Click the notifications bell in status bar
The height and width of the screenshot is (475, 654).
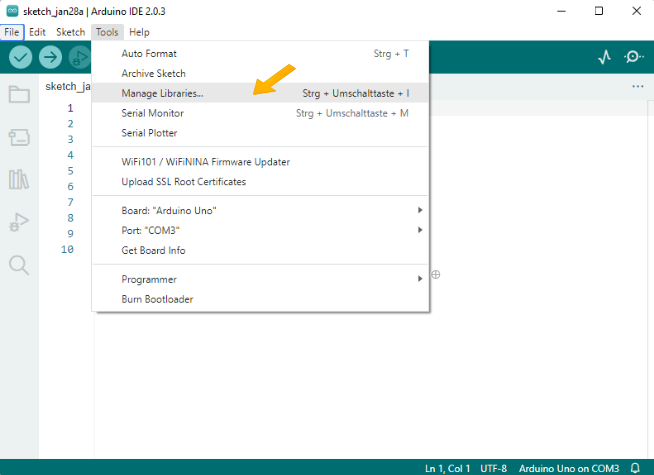[x=635, y=468]
